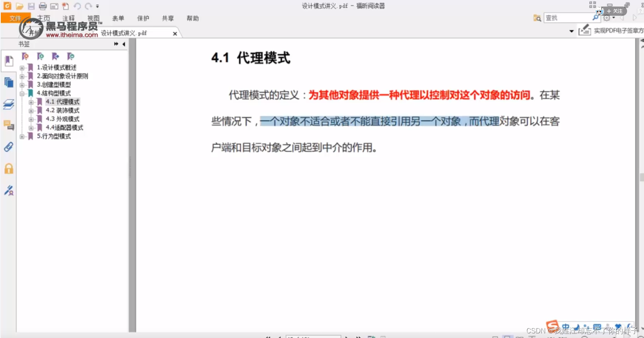Image resolution: width=644 pixels, height=338 pixels.
Task: Switch to the 视图 ribbon tab
Action: point(93,18)
